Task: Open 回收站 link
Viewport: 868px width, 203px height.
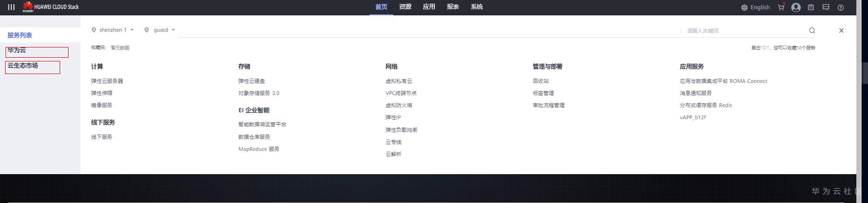Action: tap(541, 81)
